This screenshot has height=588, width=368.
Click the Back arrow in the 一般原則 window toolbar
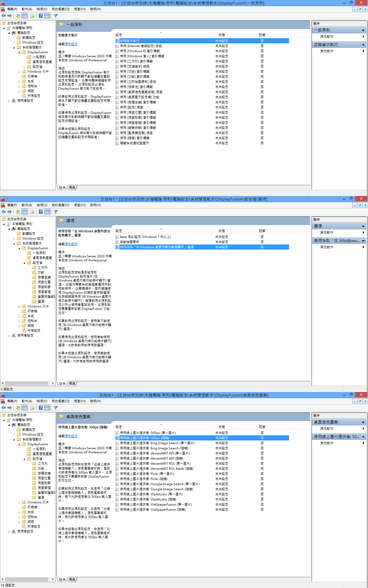pyautogui.click(x=4, y=16)
